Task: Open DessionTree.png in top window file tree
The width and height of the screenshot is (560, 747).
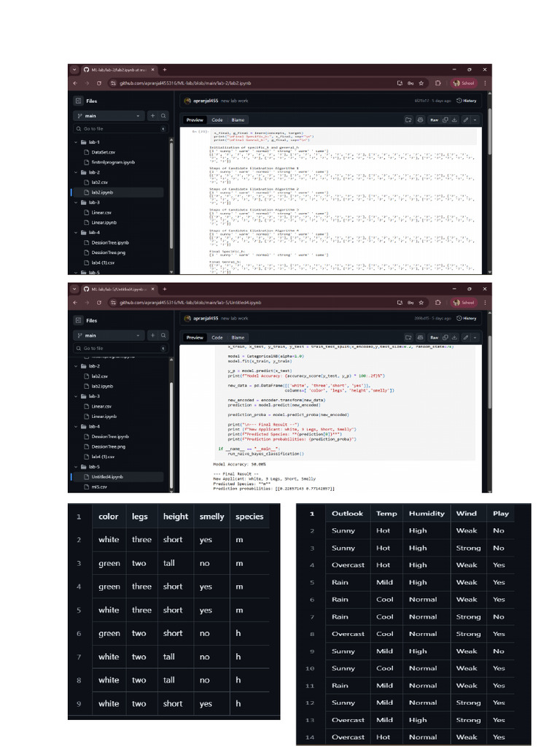Action: pos(109,252)
